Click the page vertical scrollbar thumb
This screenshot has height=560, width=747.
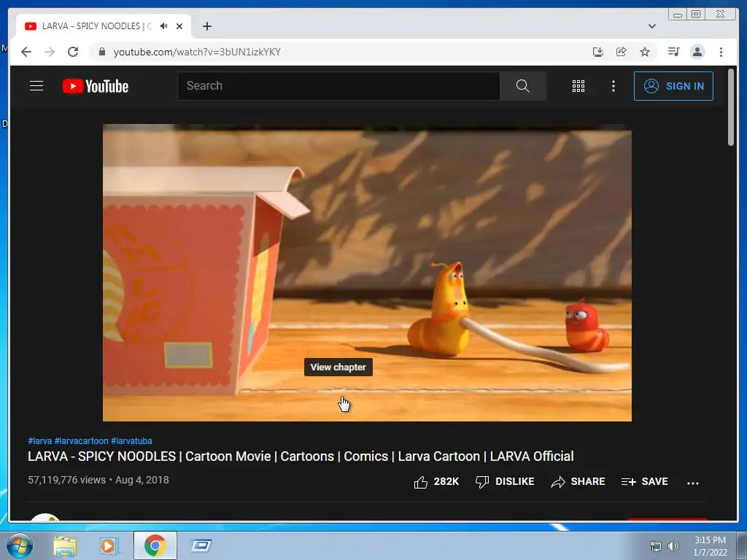click(731, 107)
